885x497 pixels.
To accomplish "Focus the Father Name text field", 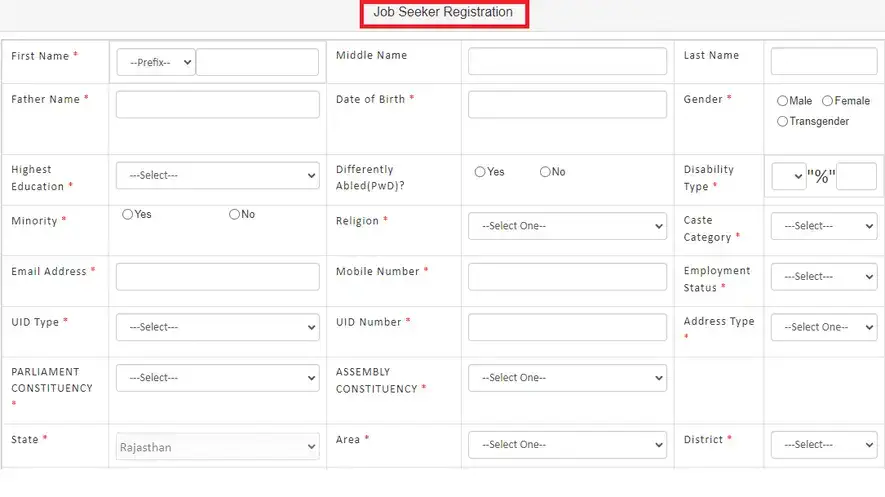I will tap(218, 104).
